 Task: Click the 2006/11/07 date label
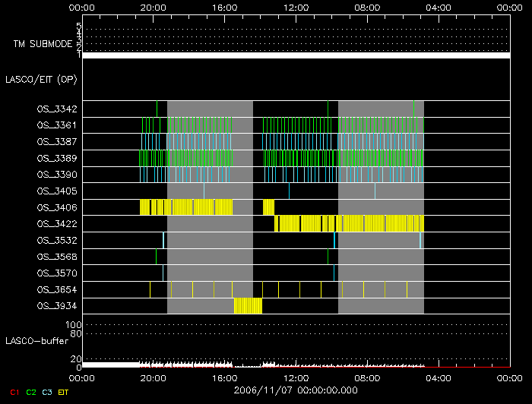296,390
